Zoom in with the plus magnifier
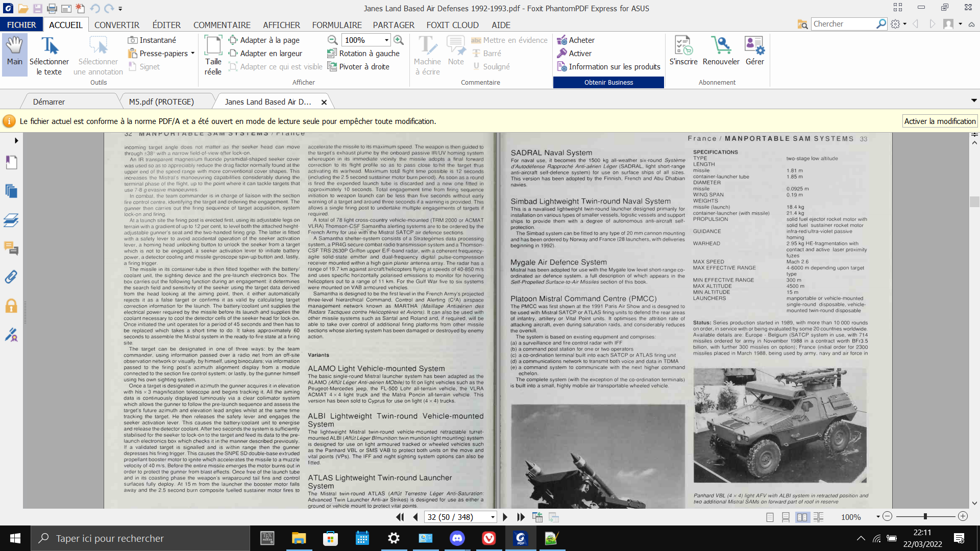Image resolution: width=980 pixels, height=551 pixels. pyautogui.click(x=399, y=40)
